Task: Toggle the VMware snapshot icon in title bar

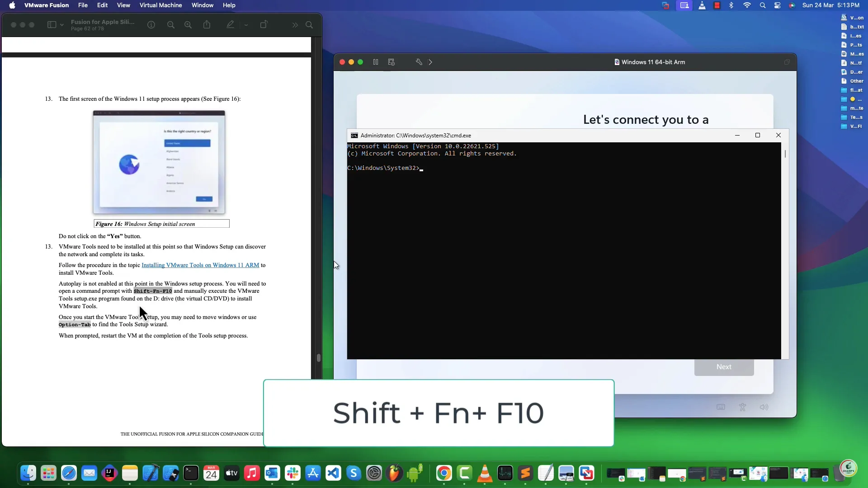Action: [x=392, y=62]
